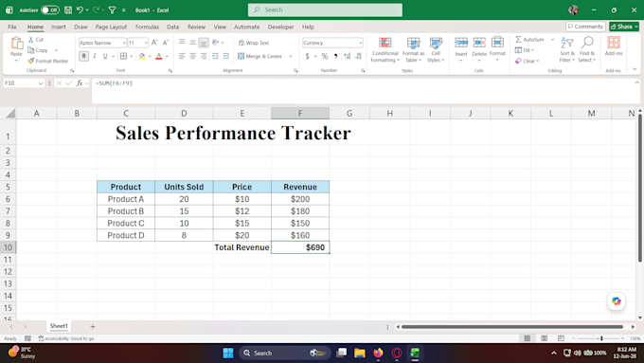
Task: Adjust the zoom slider handle
Action: point(601,338)
